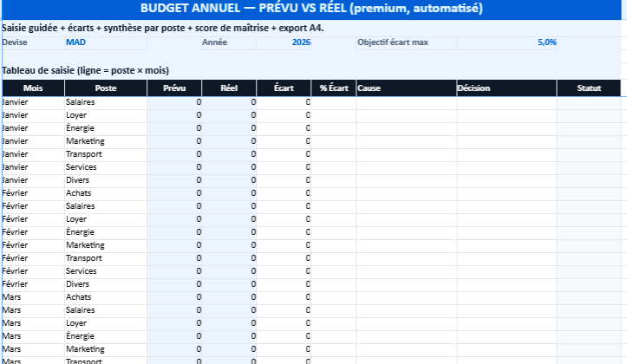Click the Poste column header
This screenshot has width=627, height=364.
[105, 88]
